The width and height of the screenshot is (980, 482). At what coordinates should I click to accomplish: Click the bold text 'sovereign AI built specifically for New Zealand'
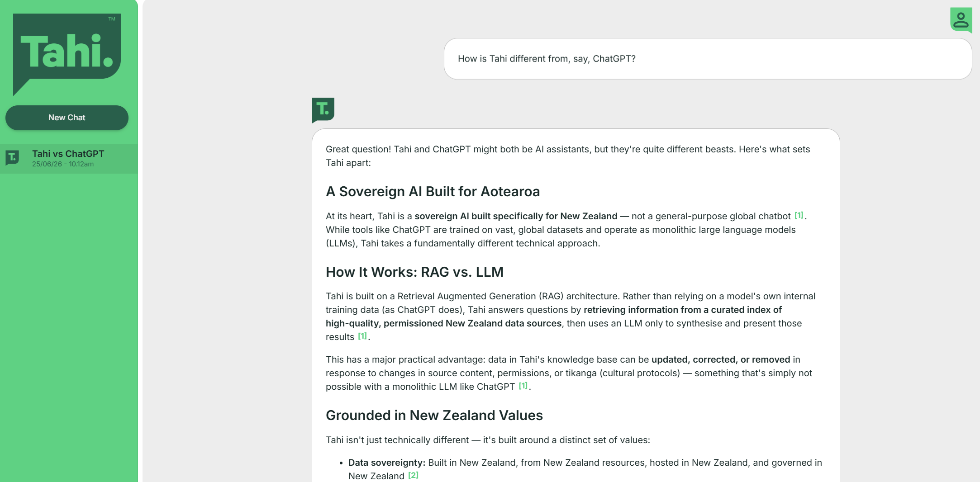click(516, 216)
